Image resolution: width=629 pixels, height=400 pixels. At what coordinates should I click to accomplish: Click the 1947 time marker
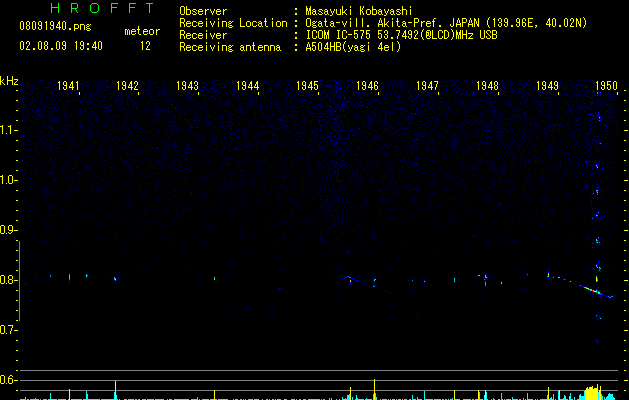[427, 85]
